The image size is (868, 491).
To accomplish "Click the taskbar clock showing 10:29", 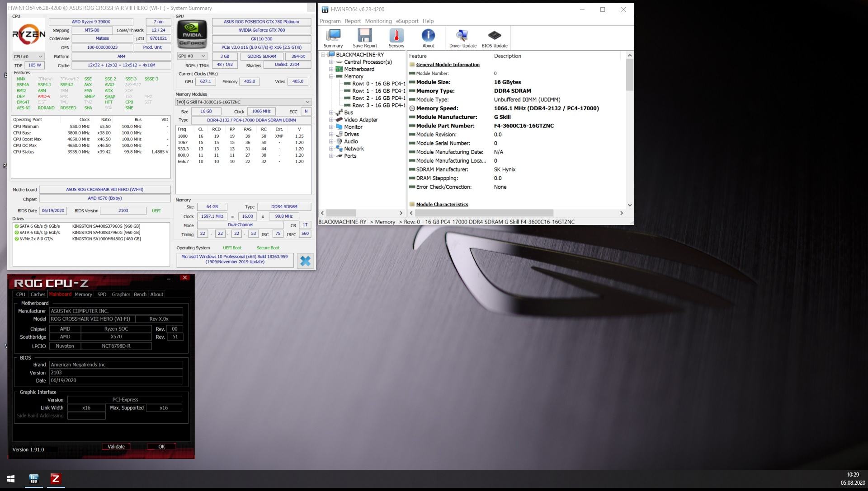I will tap(853, 475).
